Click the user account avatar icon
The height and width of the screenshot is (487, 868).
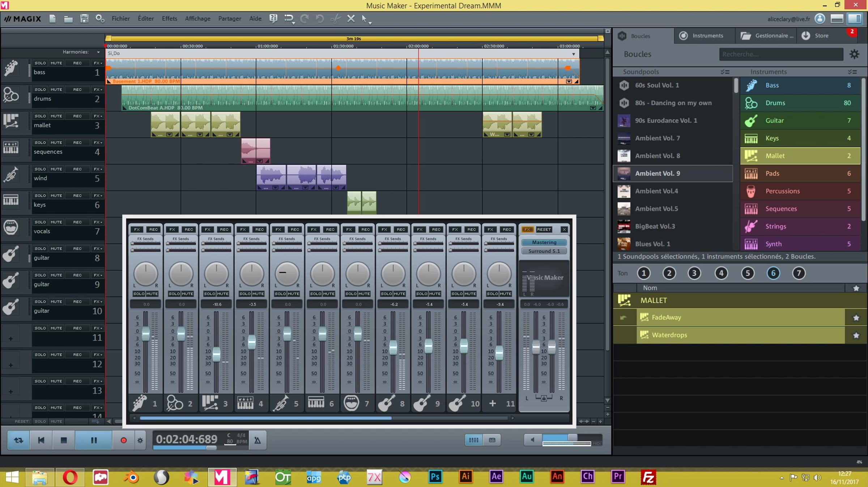point(820,19)
